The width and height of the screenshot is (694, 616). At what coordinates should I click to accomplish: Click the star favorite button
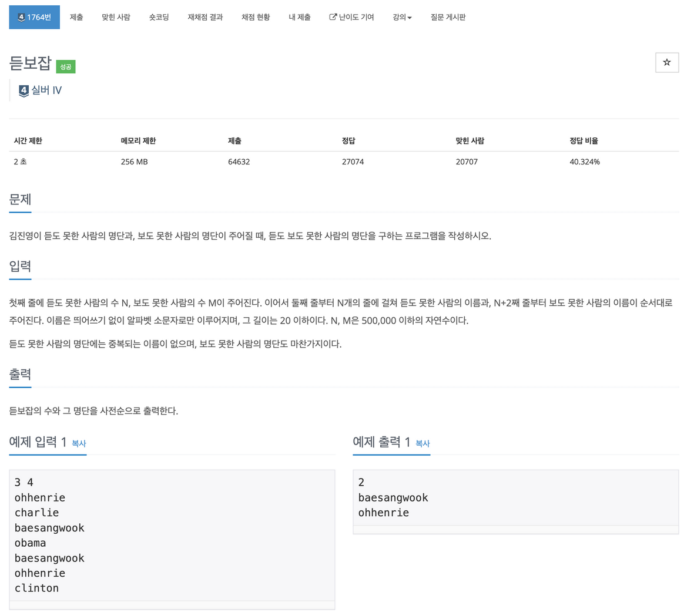pos(667,62)
